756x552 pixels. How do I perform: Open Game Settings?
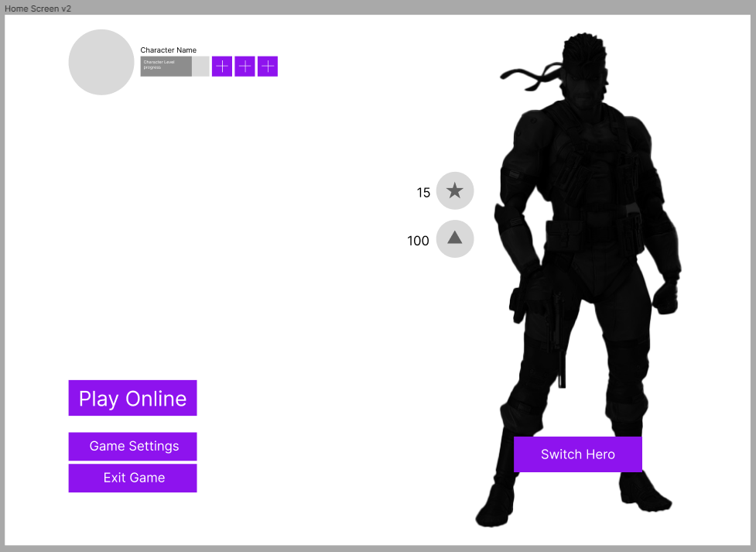click(132, 447)
